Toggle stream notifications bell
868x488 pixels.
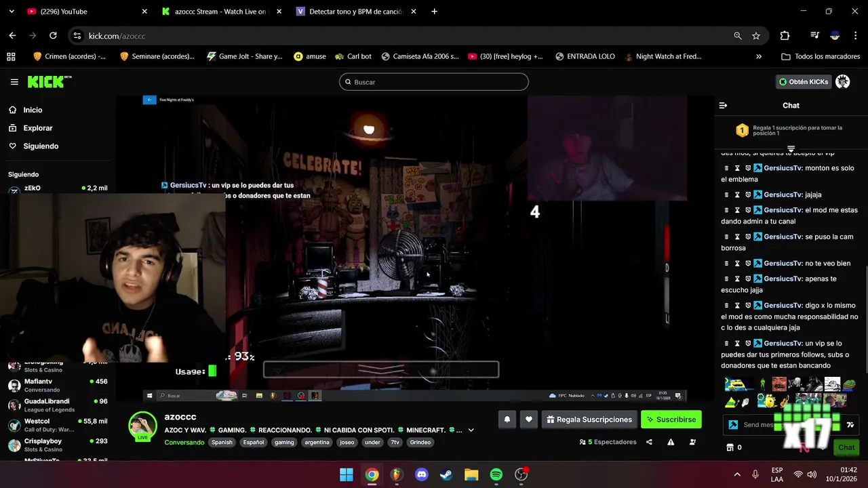coord(507,420)
